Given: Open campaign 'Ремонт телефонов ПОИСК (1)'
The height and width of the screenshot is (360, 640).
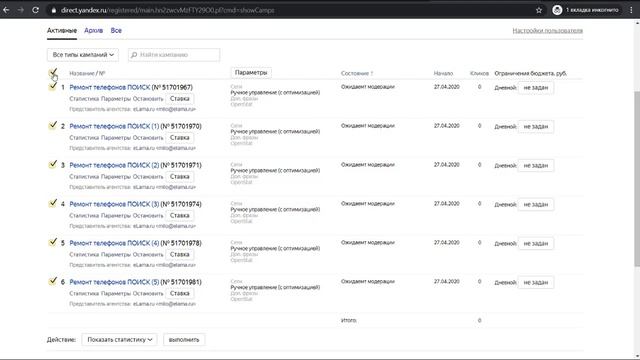Looking at the screenshot, I should [114, 127].
